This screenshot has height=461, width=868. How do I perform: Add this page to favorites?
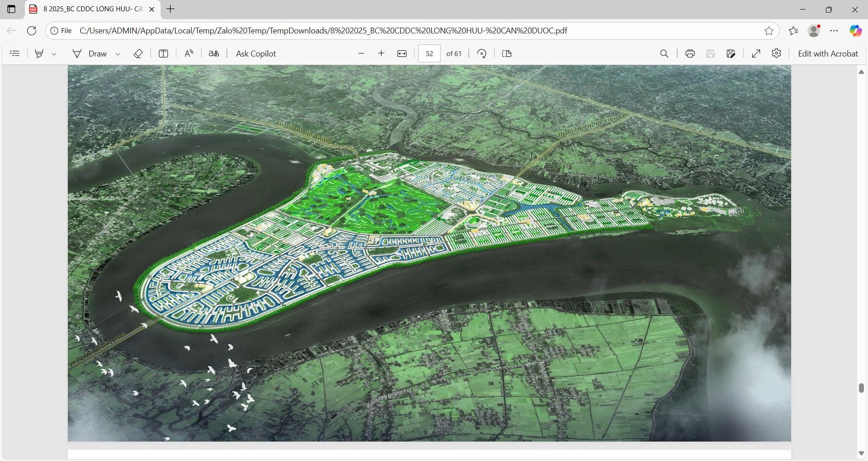pyautogui.click(x=769, y=31)
